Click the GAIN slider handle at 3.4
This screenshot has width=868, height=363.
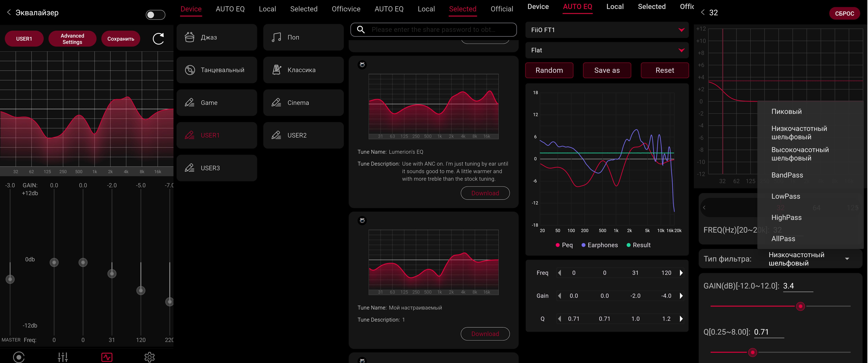pyautogui.click(x=800, y=306)
